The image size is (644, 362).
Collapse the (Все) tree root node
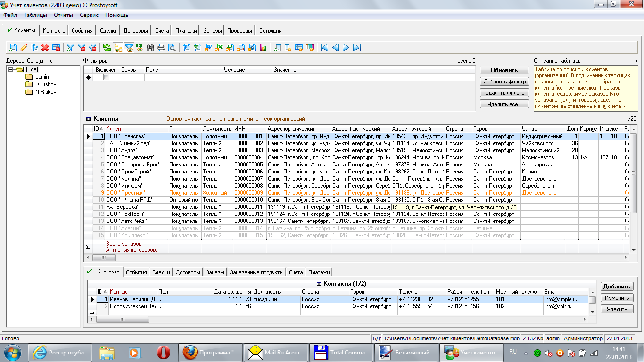pos(11,69)
